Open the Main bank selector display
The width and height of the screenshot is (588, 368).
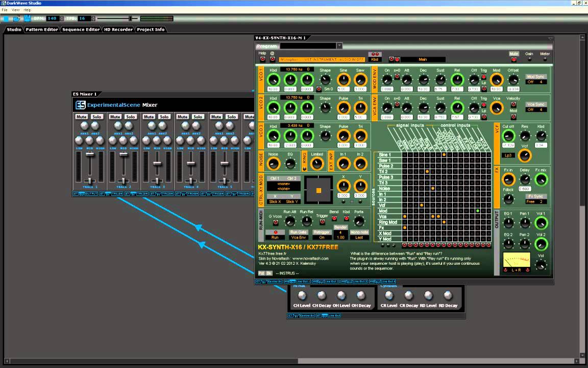click(x=423, y=59)
